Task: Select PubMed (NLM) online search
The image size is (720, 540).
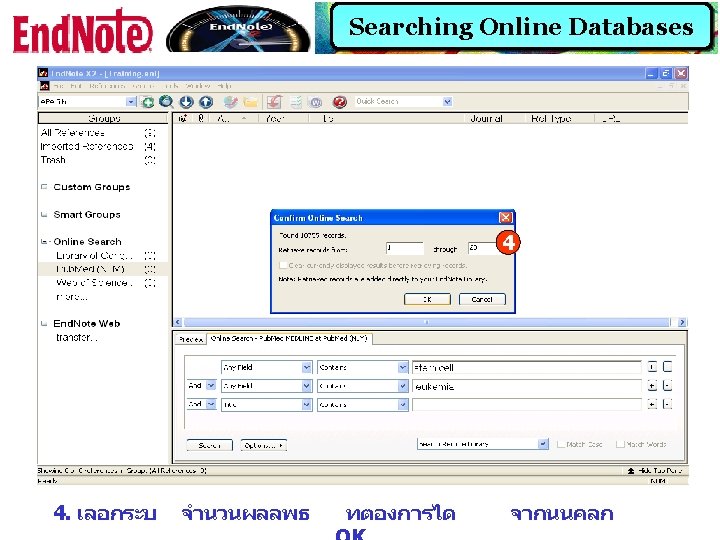Action: [x=102, y=269]
